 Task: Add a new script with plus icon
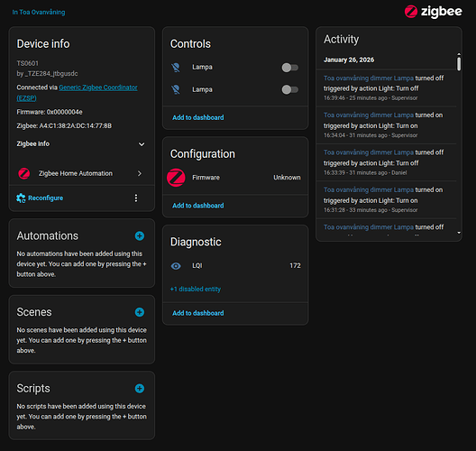[x=140, y=389]
